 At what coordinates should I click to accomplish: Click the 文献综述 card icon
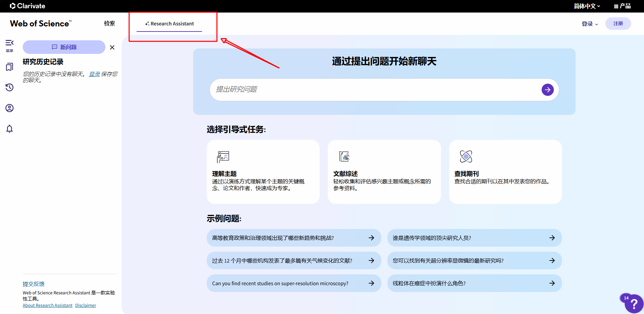pos(344,156)
